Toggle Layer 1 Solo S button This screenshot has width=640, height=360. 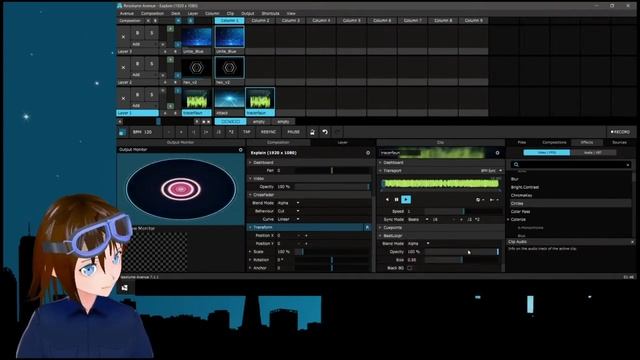click(151, 94)
